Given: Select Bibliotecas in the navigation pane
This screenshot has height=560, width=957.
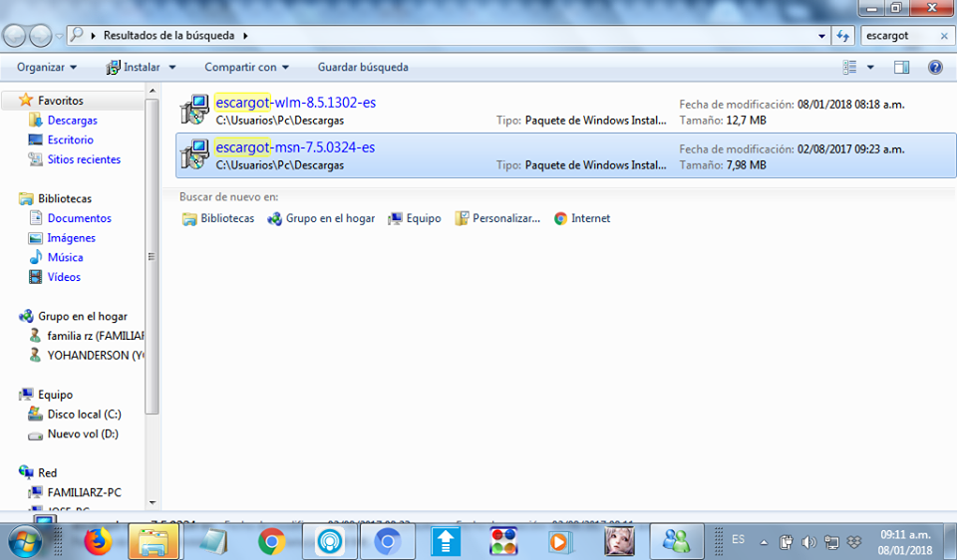Looking at the screenshot, I should pos(65,198).
